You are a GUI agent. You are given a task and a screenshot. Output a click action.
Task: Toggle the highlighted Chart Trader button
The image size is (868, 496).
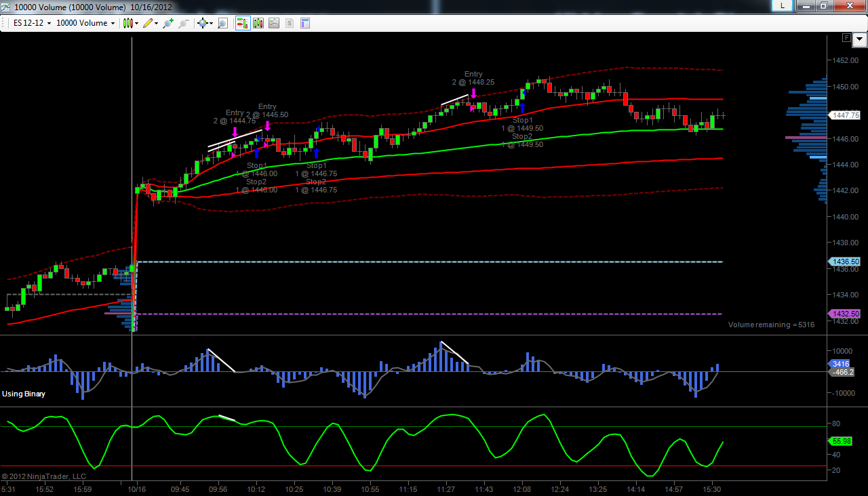[242, 23]
